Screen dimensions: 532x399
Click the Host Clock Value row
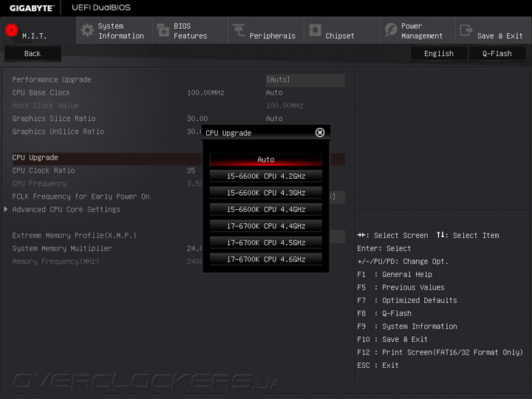click(x=179, y=106)
